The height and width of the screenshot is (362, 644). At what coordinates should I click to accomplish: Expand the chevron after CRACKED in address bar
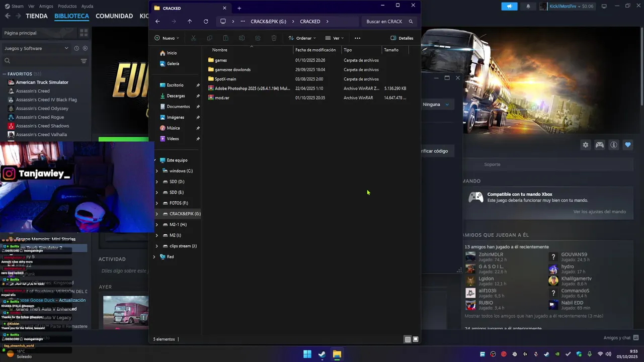(x=327, y=22)
